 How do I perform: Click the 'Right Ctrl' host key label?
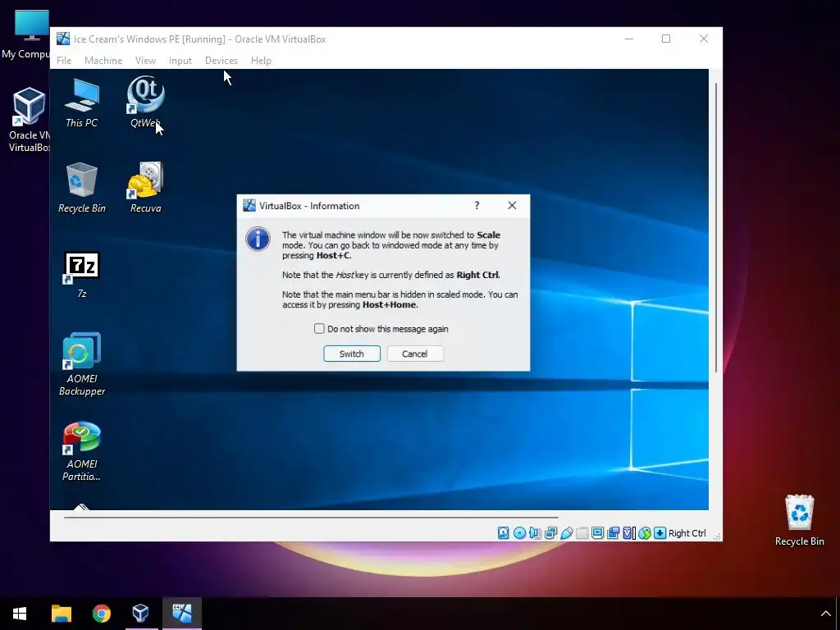pyautogui.click(x=687, y=533)
